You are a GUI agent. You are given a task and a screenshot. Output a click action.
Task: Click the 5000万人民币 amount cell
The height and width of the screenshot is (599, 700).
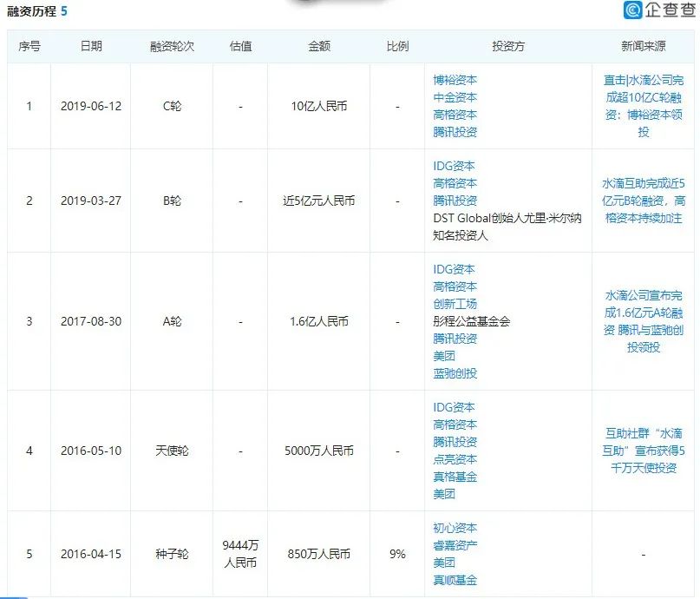(x=318, y=451)
